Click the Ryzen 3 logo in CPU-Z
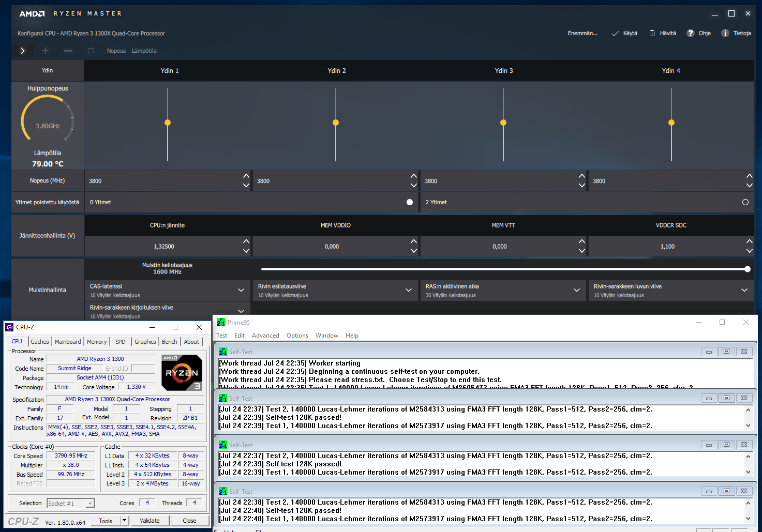The image size is (762, 532). [x=182, y=372]
